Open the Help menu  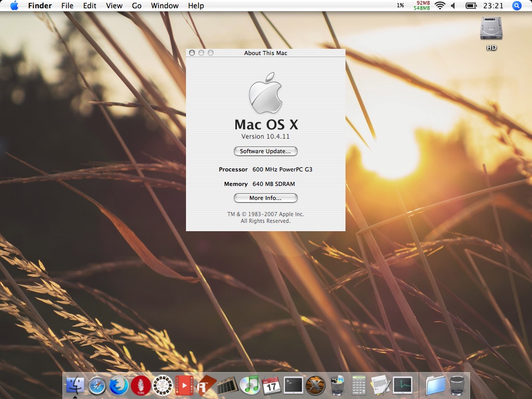click(196, 5)
